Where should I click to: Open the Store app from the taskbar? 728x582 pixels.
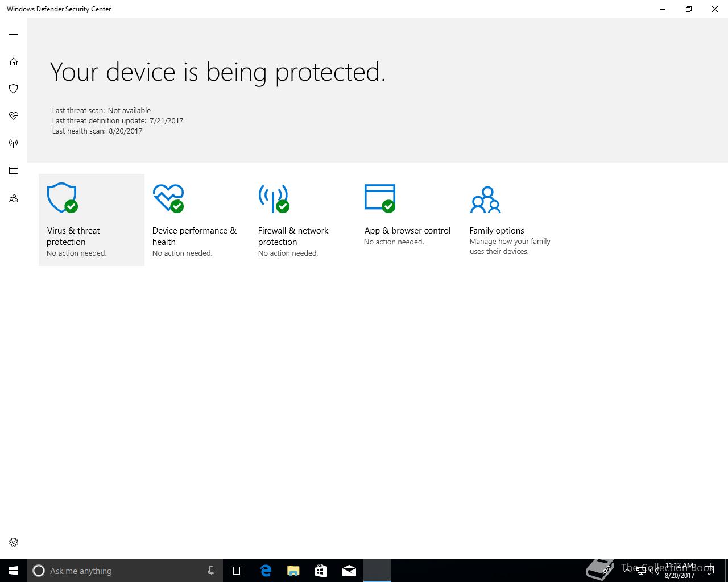pyautogui.click(x=321, y=571)
